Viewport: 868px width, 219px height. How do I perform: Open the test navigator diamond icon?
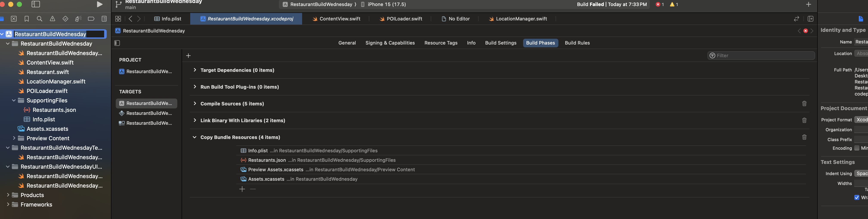65,19
